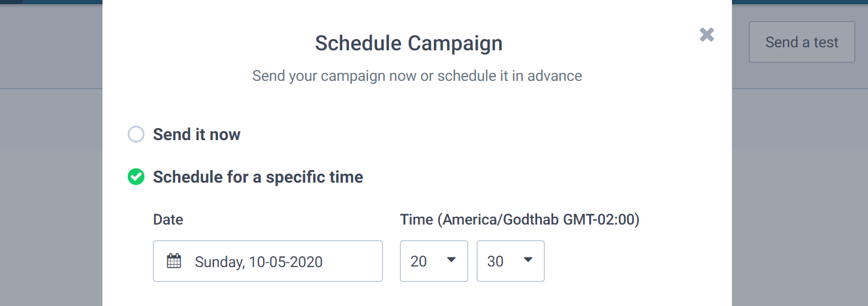Click the Send it now label text

point(197,134)
